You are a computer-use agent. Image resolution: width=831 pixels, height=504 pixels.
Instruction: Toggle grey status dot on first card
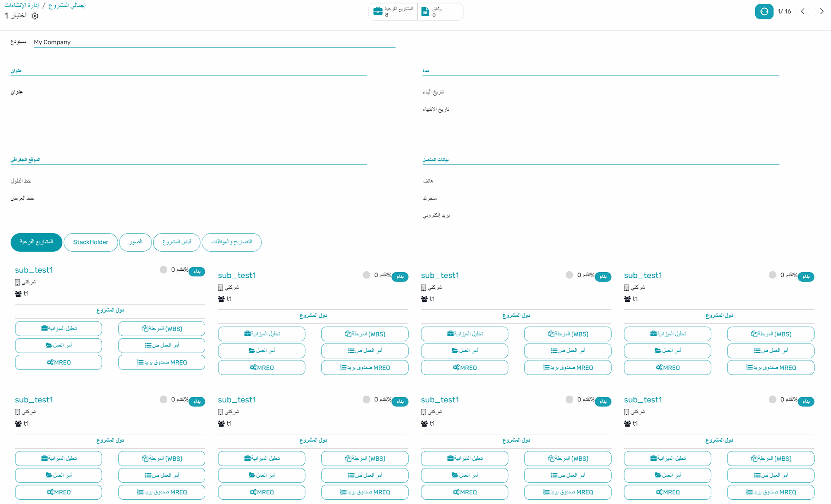point(163,270)
